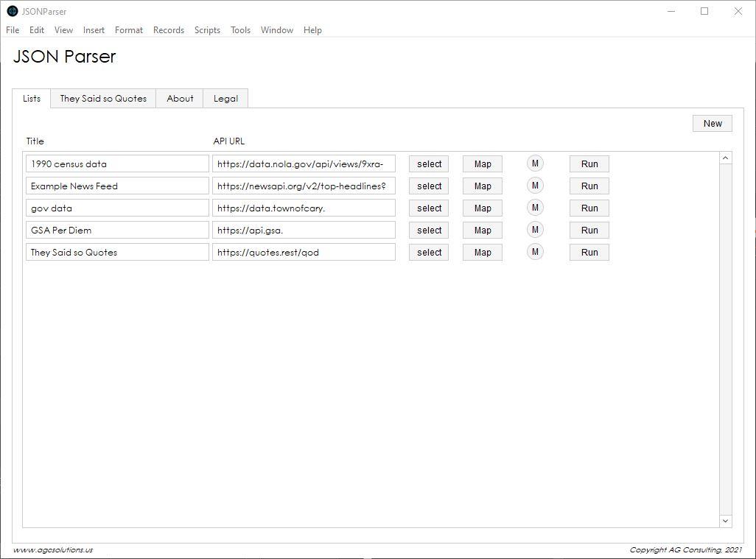This screenshot has height=559, width=756.
Task: Click the quotes.rest API URL field
Action: point(304,253)
